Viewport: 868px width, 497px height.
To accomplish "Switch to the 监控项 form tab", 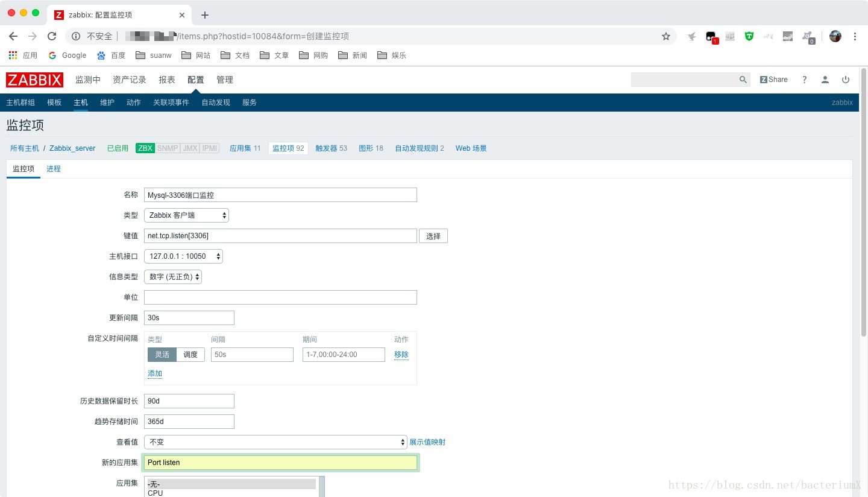I will click(x=24, y=169).
